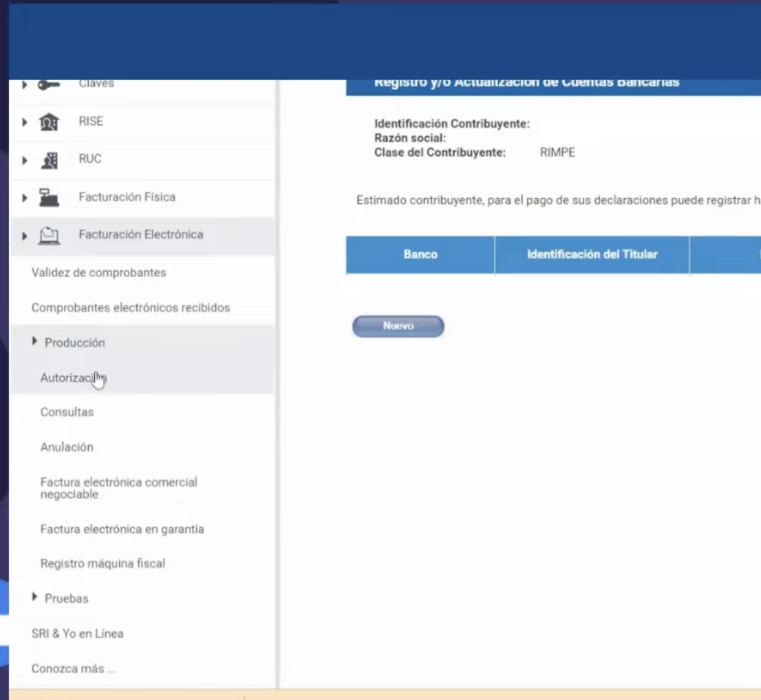Click the Identificación del Titular column header
This screenshot has width=761, height=700.
(592, 254)
